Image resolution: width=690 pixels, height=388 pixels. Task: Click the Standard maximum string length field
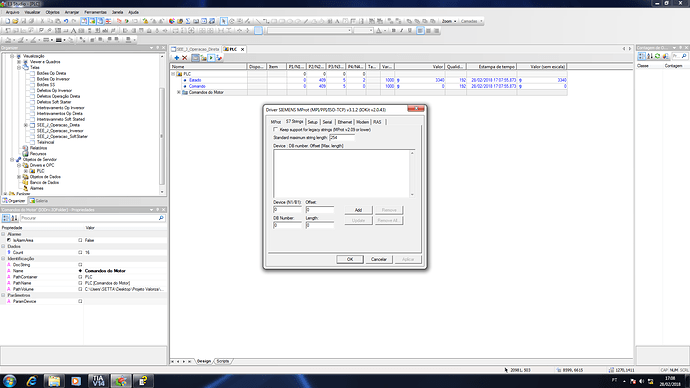tap(341, 138)
